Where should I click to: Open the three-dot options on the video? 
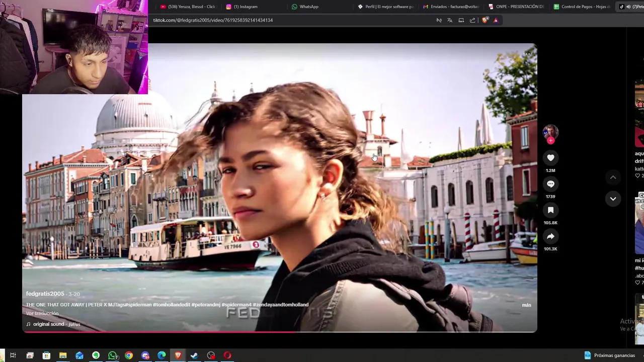527,53
